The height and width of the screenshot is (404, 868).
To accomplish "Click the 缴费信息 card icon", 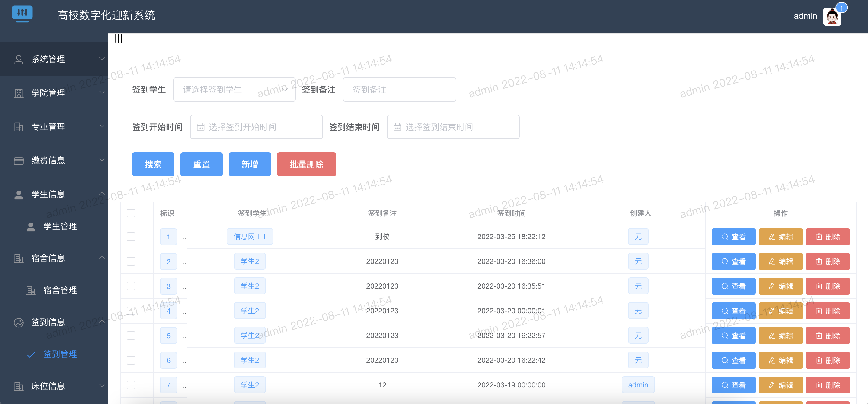I will click(18, 160).
